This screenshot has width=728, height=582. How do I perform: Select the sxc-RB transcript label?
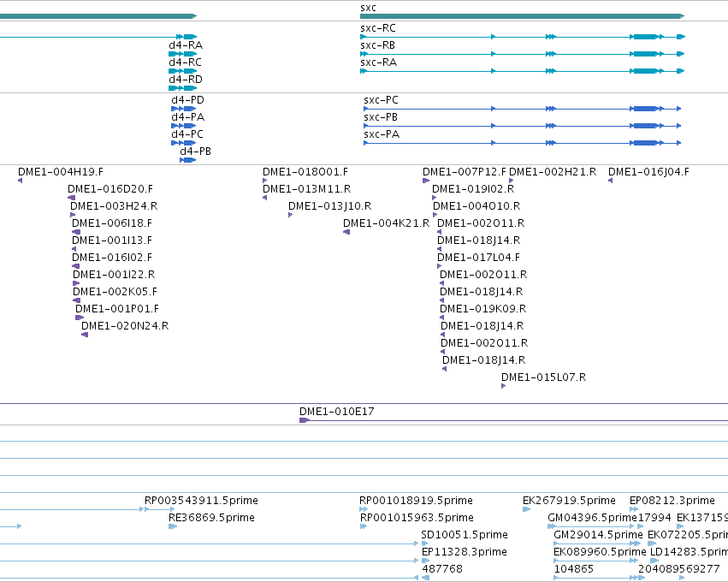click(377, 45)
